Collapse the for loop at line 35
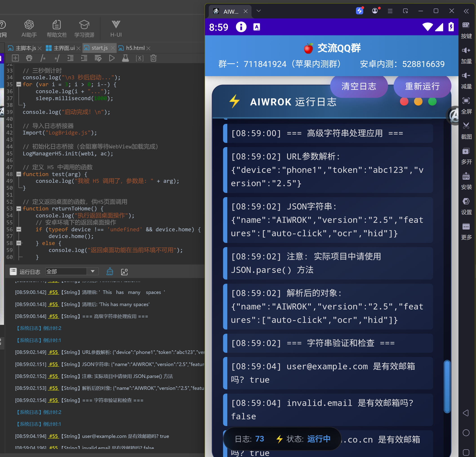The height and width of the screenshot is (457, 476). (x=19, y=84)
